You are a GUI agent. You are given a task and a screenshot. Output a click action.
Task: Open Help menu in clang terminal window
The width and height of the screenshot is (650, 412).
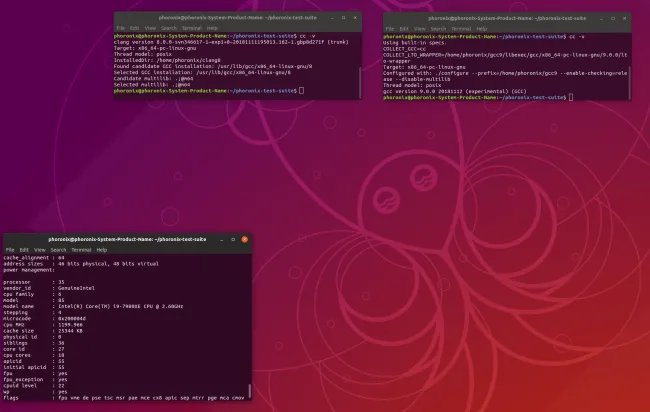(212, 28)
